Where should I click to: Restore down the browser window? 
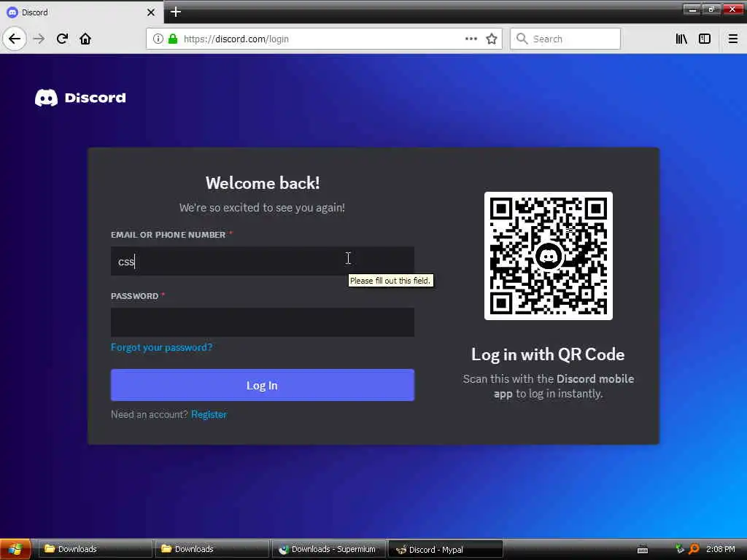pyautogui.click(x=712, y=9)
